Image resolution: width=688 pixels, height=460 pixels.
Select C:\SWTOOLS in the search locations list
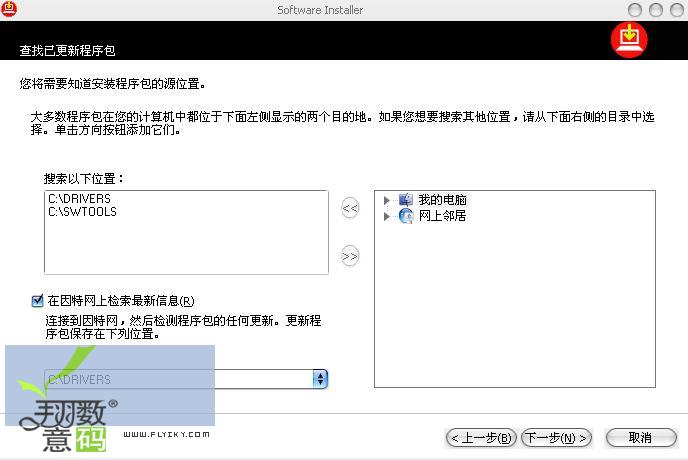[82, 212]
